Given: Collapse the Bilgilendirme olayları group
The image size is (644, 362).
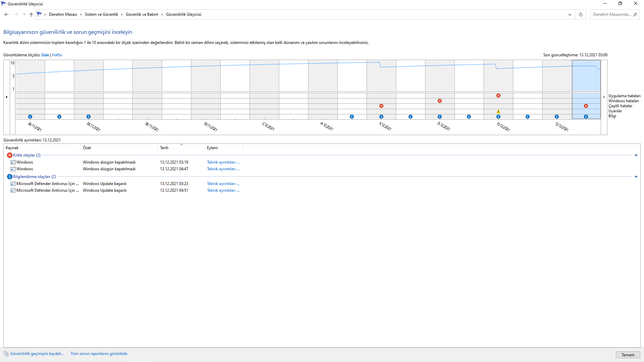Looking at the screenshot, I should (x=636, y=177).
